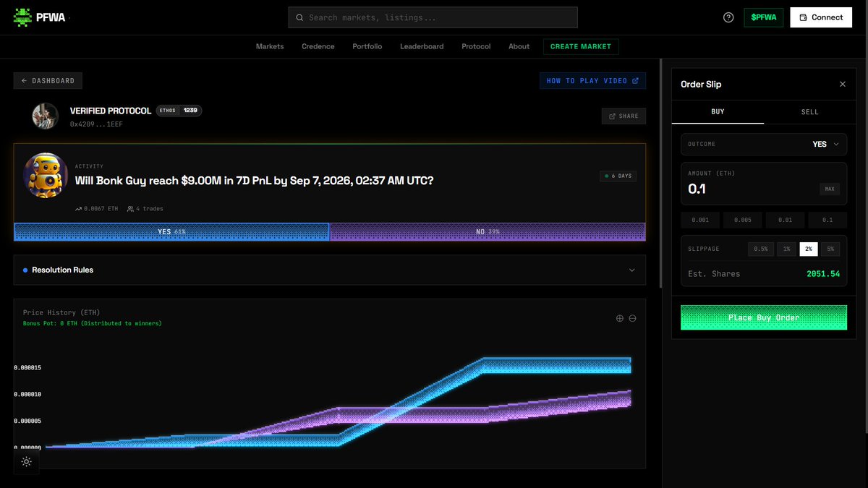The height and width of the screenshot is (488, 868).
Task: Click the wallet Connect button
Action: point(821,17)
